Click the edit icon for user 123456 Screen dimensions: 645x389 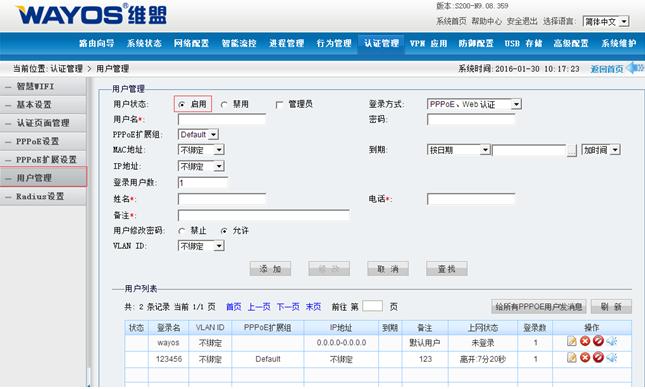click(x=571, y=358)
